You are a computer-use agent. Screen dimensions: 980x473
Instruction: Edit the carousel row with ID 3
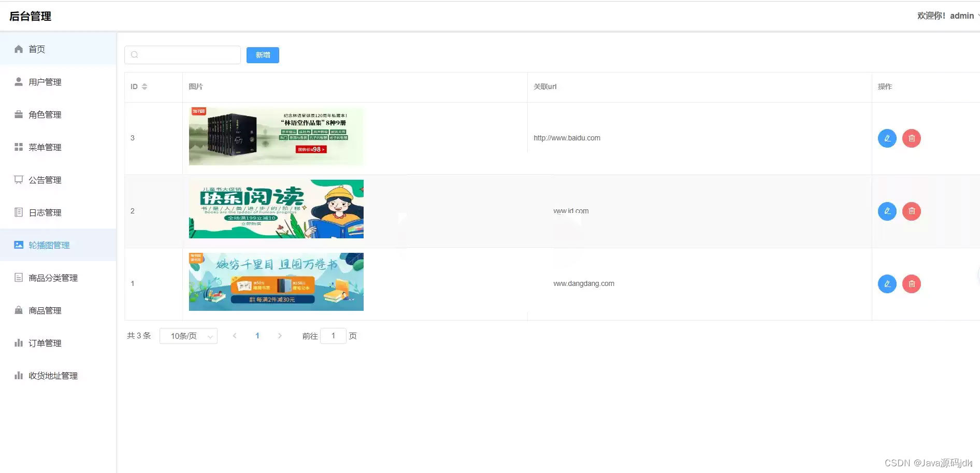tap(887, 138)
